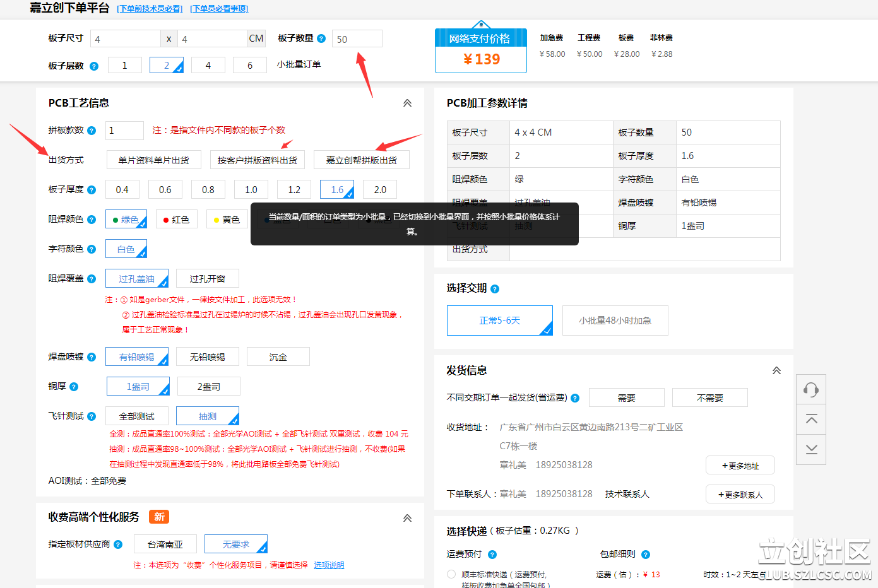Choose board thickness 1.2
The image size is (878, 588).
point(294,189)
